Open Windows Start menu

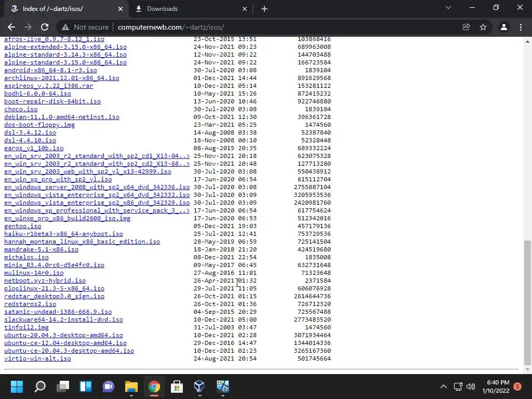tap(17, 387)
